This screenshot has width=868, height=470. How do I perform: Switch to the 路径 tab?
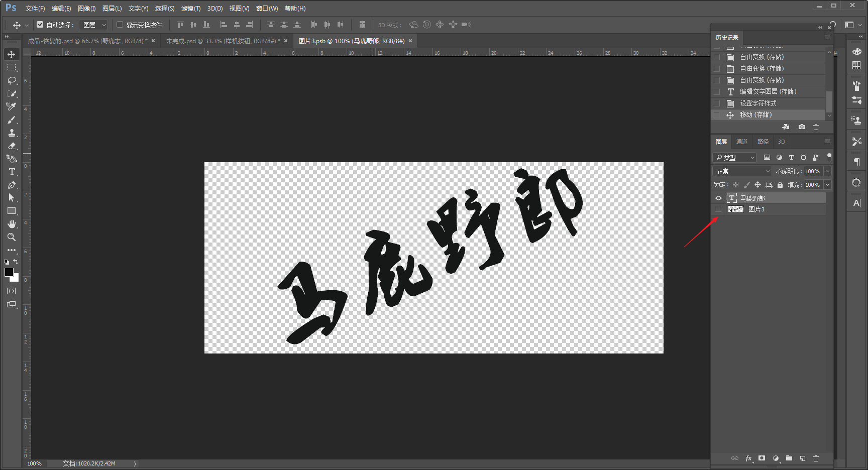[x=763, y=142]
